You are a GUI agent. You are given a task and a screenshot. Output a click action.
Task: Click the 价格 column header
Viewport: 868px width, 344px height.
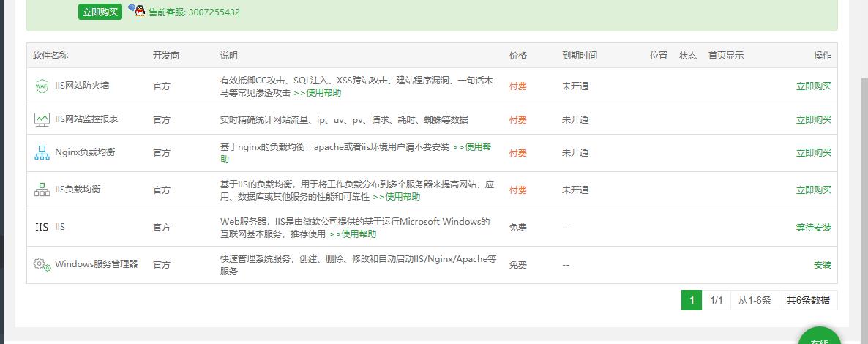point(518,56)
